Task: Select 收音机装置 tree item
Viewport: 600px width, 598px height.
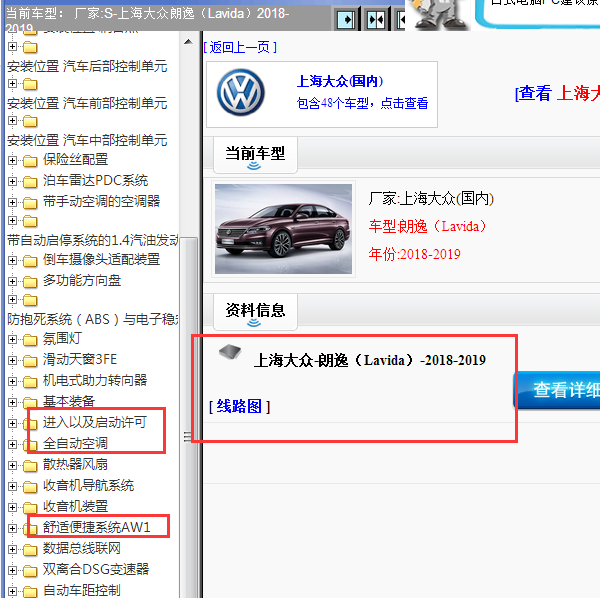Action: tap(75, 506)
